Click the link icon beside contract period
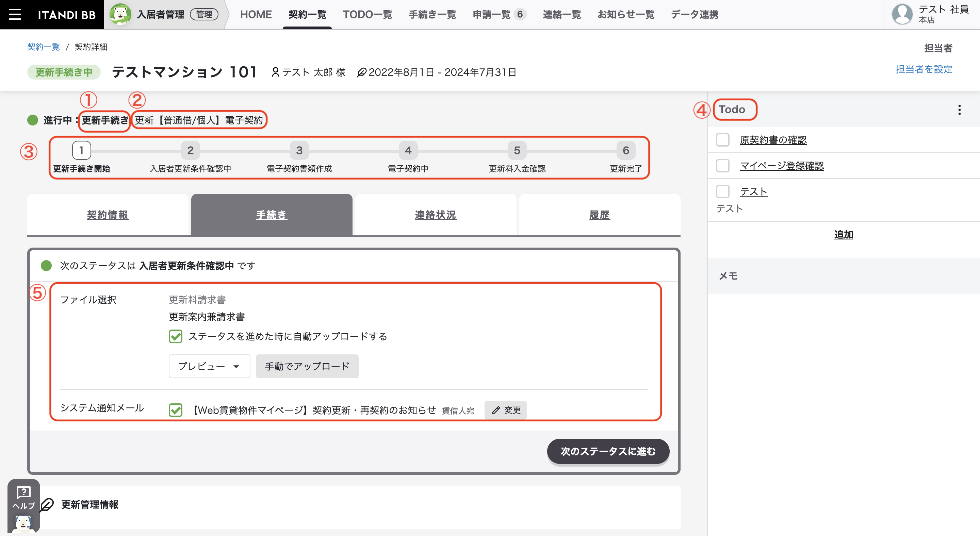Image resolution: width=980 pixels, height=536 pixels. point(361,72)
